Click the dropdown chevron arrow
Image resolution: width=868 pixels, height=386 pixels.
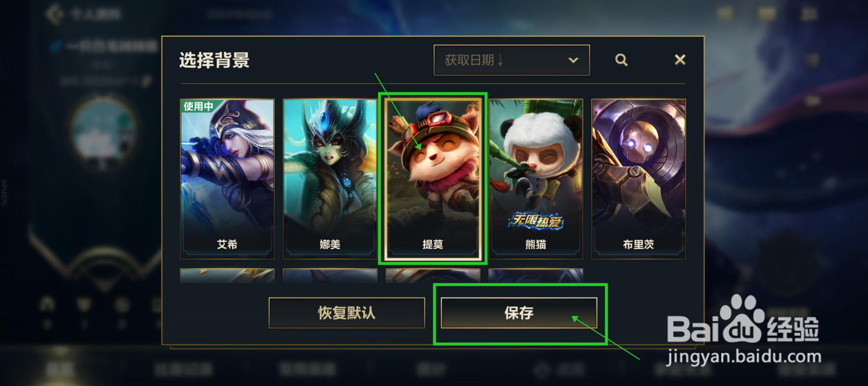573,60
